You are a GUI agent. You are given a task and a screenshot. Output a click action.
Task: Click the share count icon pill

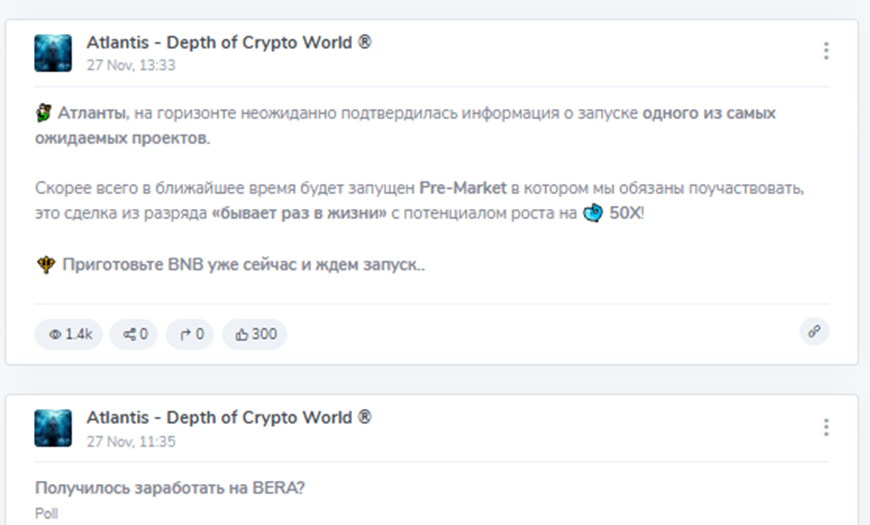(x=135, y=334)
